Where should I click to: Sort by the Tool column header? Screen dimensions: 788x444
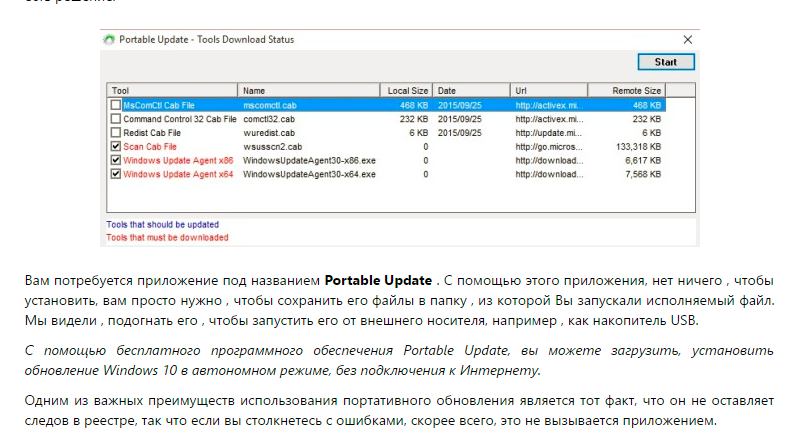(x=172, y=91)
